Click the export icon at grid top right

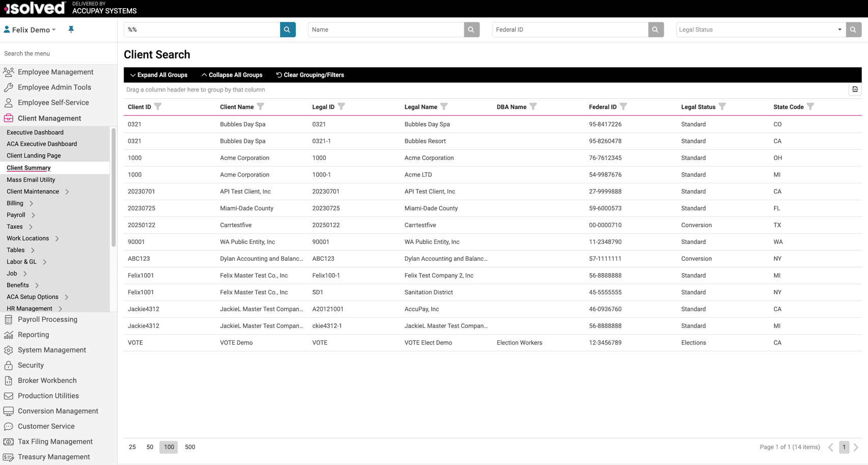tap(855, 90)
